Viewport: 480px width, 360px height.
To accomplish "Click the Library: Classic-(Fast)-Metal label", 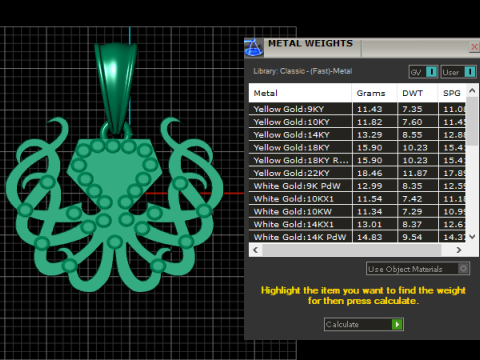I will [303, 71].
